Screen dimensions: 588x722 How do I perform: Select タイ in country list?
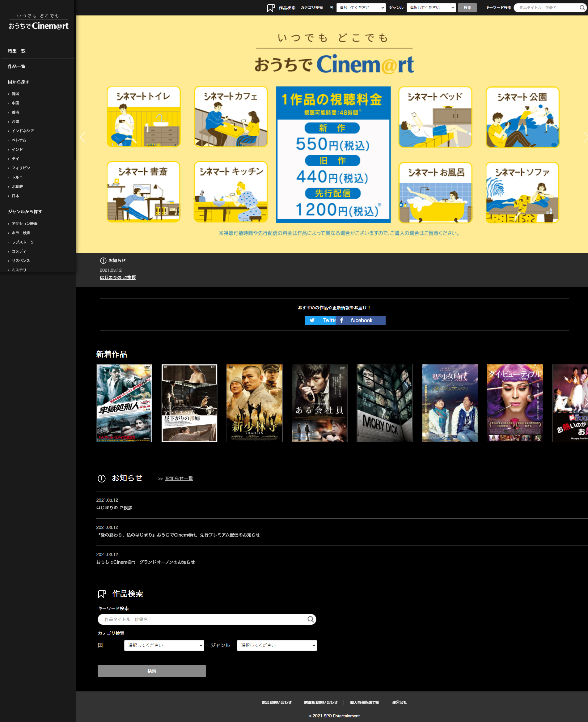[x=15, y=159]
